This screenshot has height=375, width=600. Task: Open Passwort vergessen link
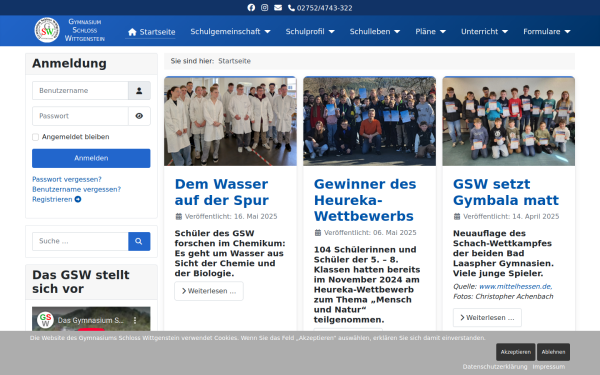[x=67, y=179]
